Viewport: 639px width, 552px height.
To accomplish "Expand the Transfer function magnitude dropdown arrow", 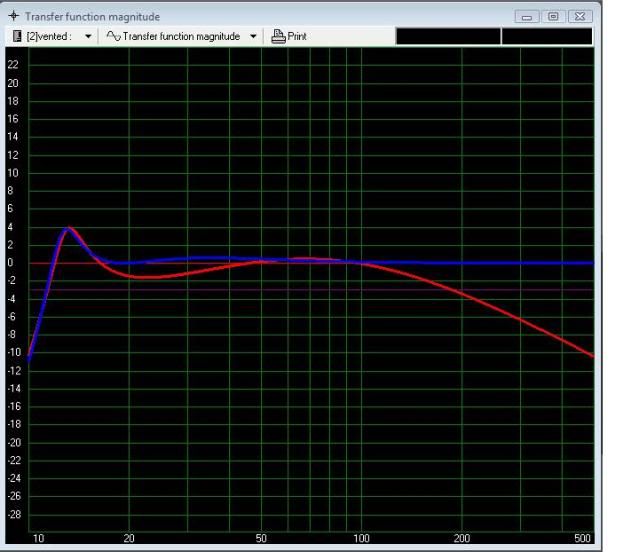I will 253,37.
